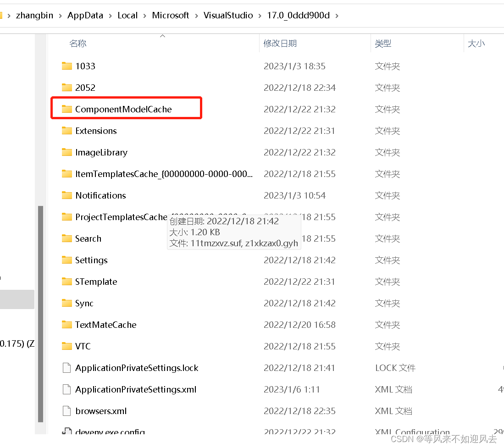
Task: Navigate to Local in the address bar
Action: (x=127, y=16)
